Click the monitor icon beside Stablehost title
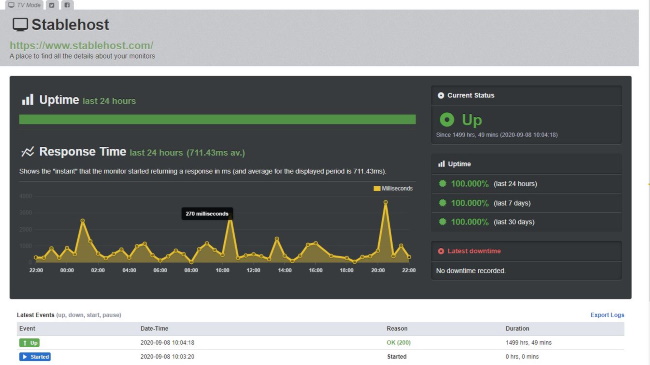Image resolution: width=650 pixels, height=365 pixels. pos(20,24)
